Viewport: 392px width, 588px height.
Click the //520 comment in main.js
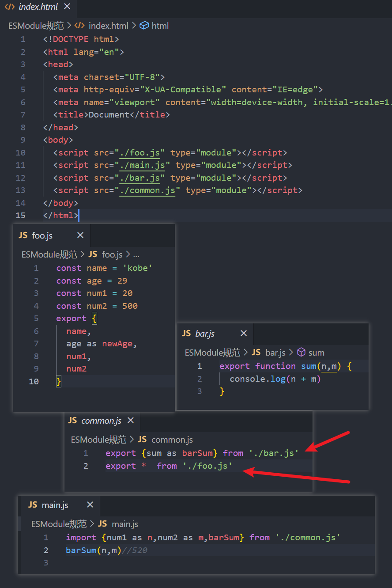point(134,550)
